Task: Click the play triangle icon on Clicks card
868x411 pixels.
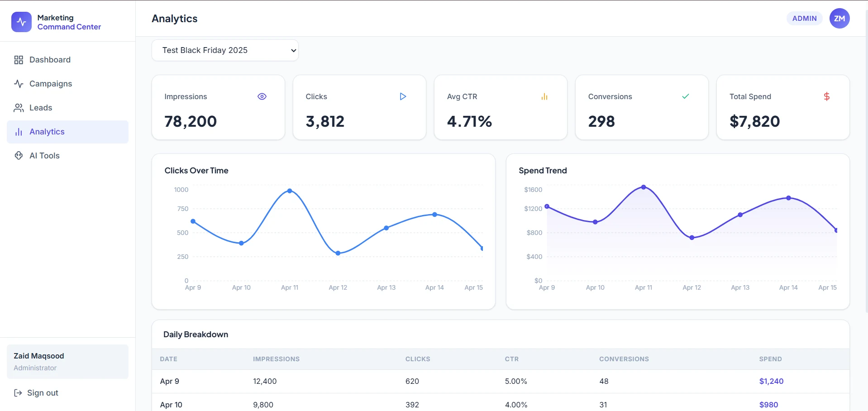Action: 403,96
